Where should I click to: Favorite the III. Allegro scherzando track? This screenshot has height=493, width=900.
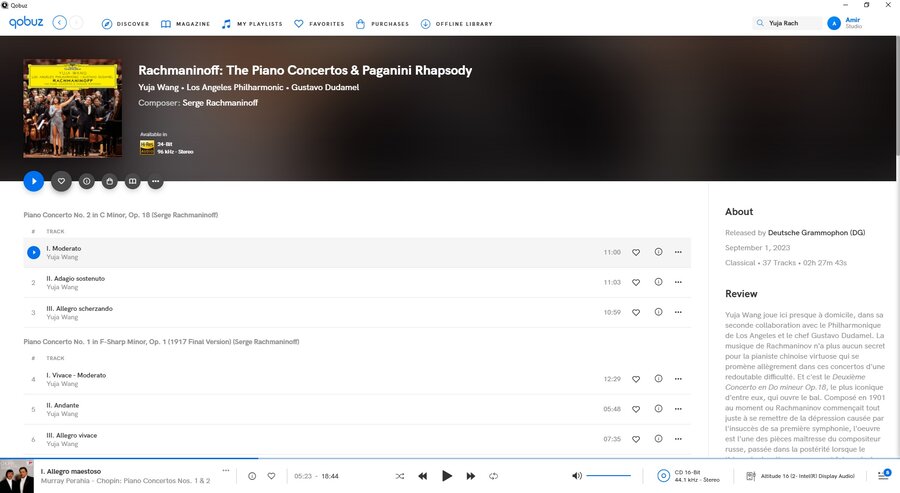636,313
